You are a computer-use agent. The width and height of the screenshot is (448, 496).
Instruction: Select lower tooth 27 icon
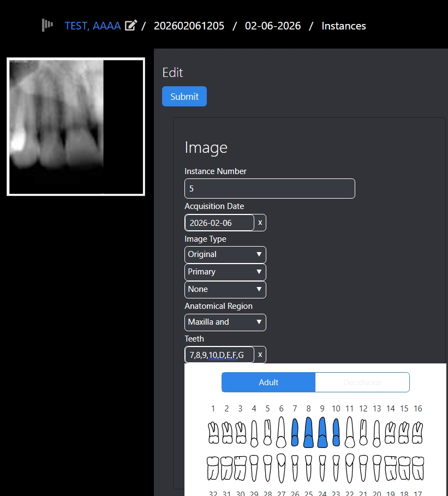point(281,468)
